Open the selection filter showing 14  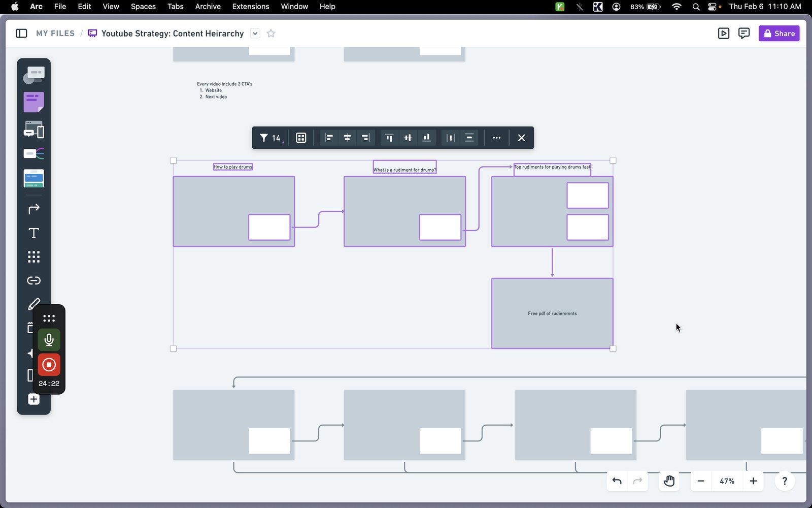coord(270,138)
